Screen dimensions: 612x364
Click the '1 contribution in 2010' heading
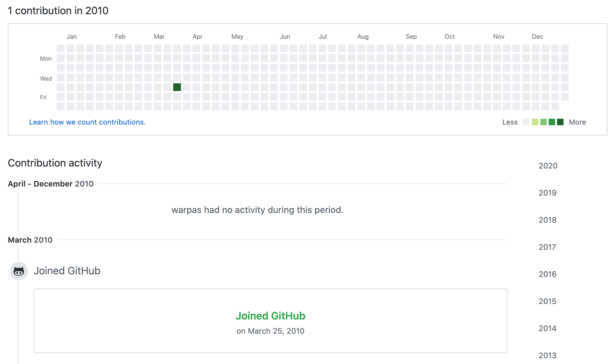[58, 11]
